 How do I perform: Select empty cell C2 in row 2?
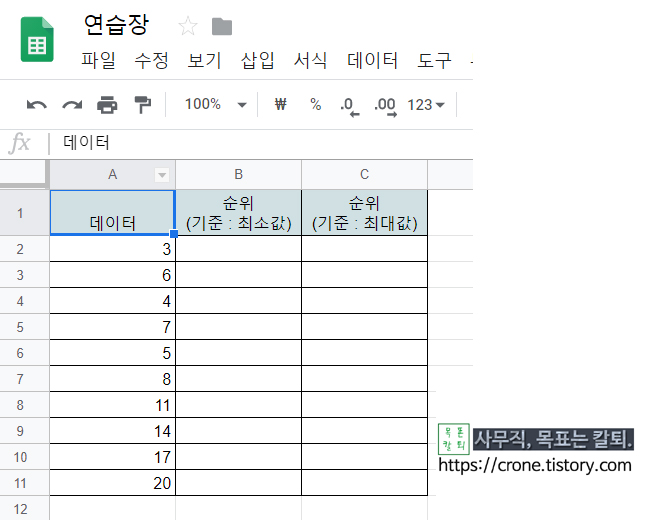click(x=364, y=249)
